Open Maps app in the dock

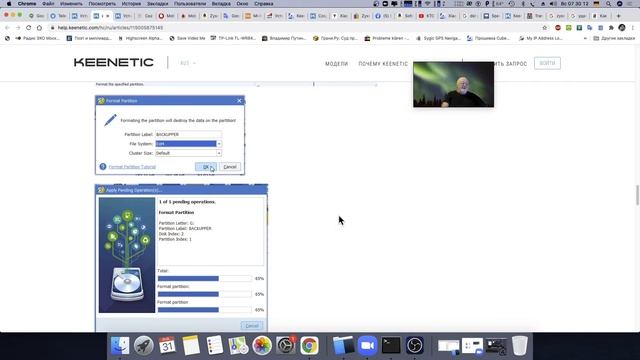[238, 346]
